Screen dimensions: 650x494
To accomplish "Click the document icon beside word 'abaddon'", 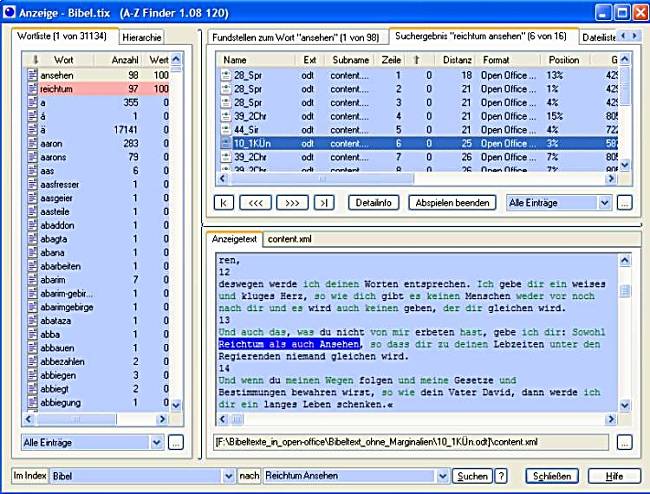I will tap(32, 225).
